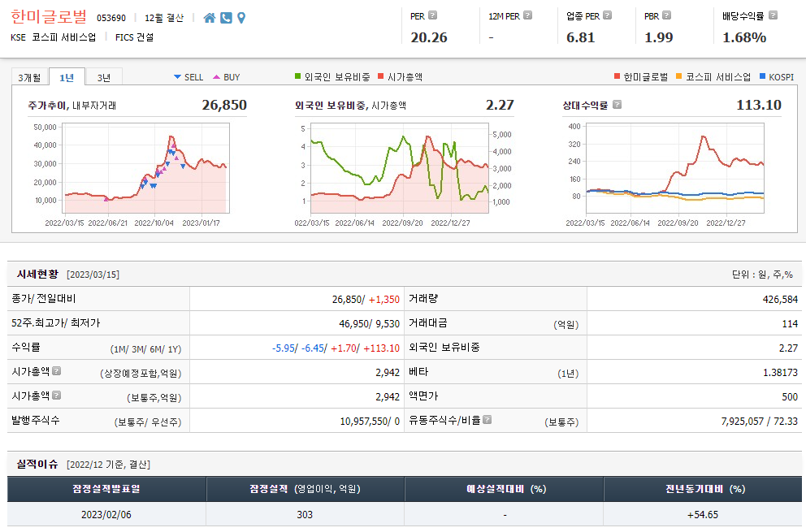
Task: Click the map location pin icon
Action: coord(241,18)
